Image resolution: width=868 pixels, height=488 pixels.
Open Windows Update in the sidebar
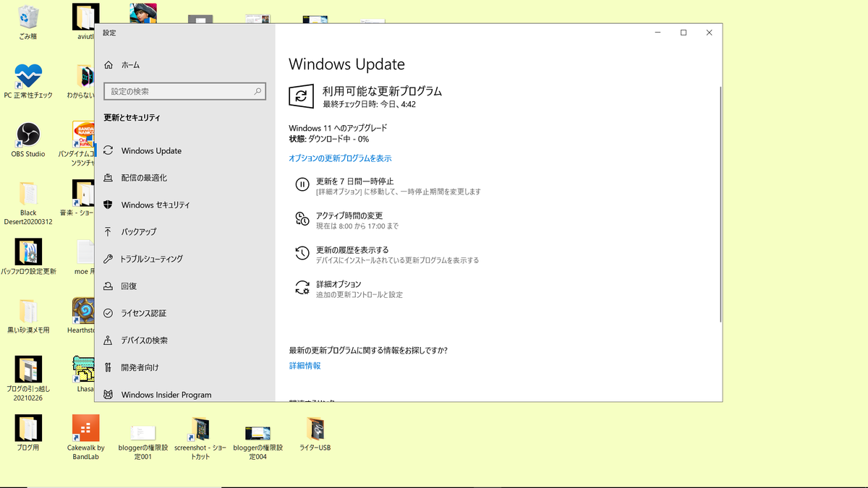185,150
